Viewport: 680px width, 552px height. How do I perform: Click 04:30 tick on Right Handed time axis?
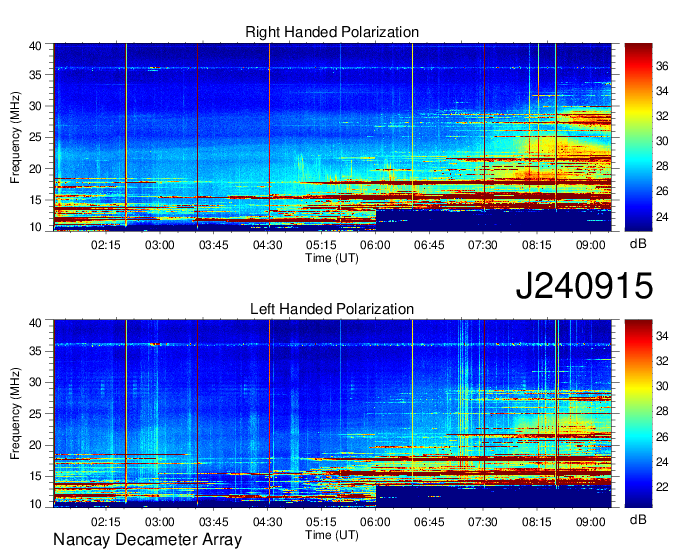point(268,245)
